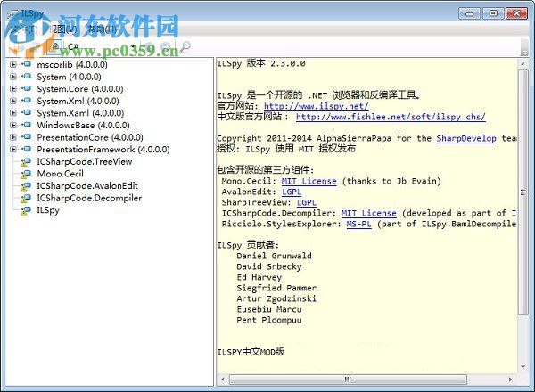Follow the SharpDevelop hyperlink
This screenshot has height=392, width=535.
click(x=466, y=138)
